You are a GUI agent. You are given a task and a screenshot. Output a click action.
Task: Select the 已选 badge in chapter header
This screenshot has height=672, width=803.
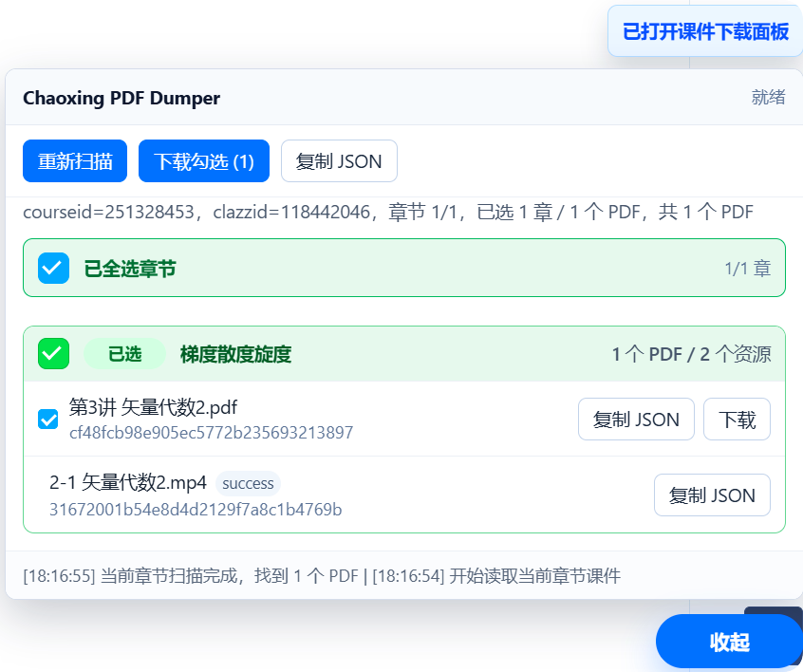(125, 353)
